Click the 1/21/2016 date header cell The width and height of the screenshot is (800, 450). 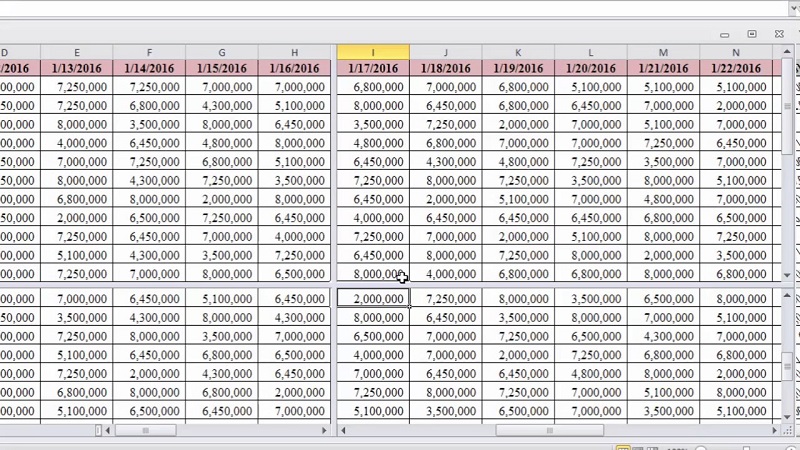click(663, 68)
